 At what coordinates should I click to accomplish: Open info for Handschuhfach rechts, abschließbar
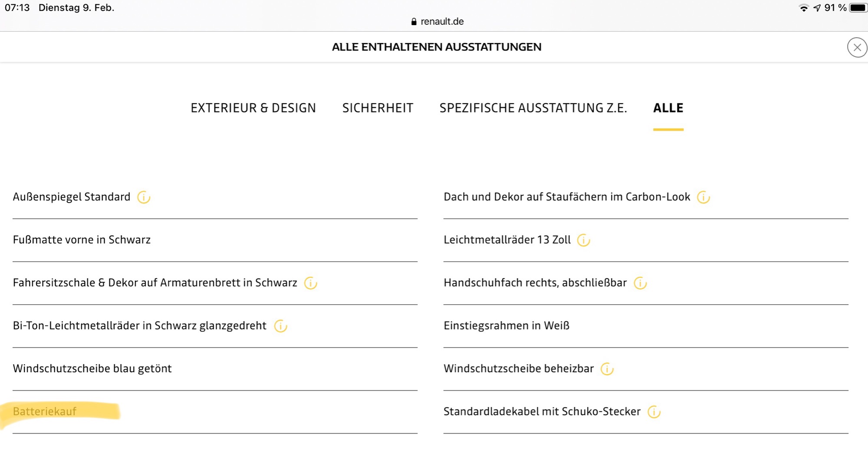[640, 283]
